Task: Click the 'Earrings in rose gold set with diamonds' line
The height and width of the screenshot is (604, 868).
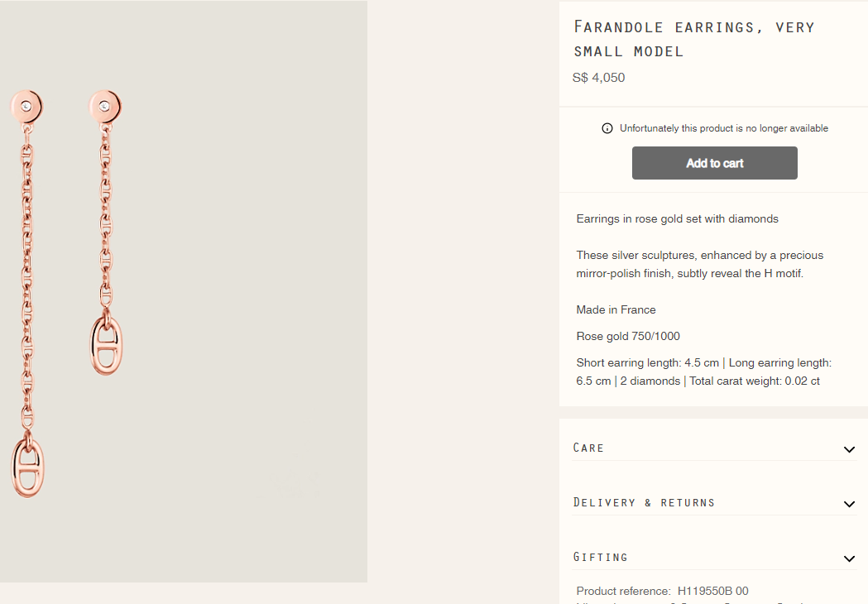Action: point(677,219)
